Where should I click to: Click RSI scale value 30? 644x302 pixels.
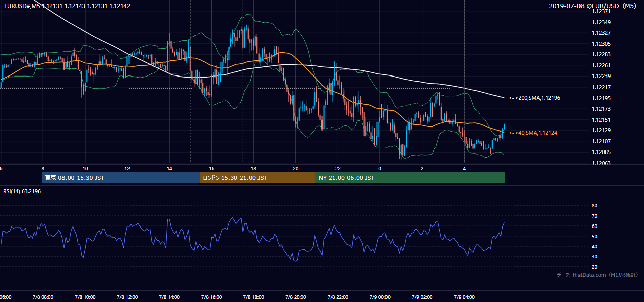[x=595, y=257]
